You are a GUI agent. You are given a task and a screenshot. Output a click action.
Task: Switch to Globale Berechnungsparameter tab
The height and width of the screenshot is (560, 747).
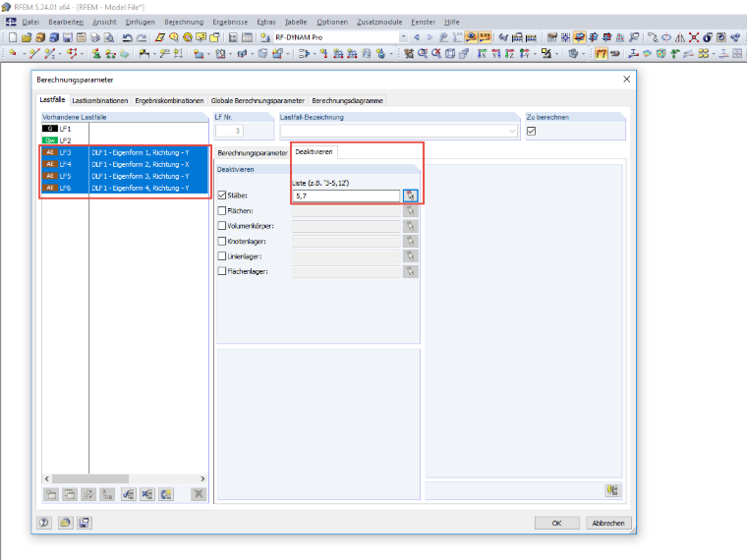point(258,100)
